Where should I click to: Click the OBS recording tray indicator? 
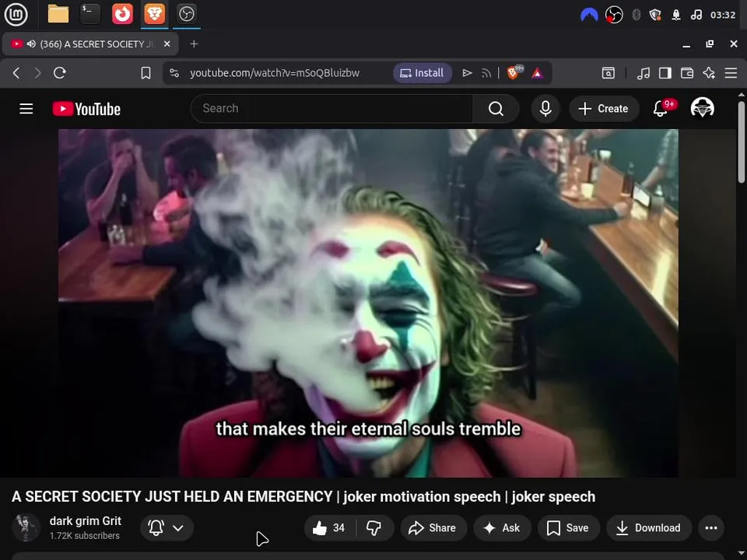tap(614, 16)
